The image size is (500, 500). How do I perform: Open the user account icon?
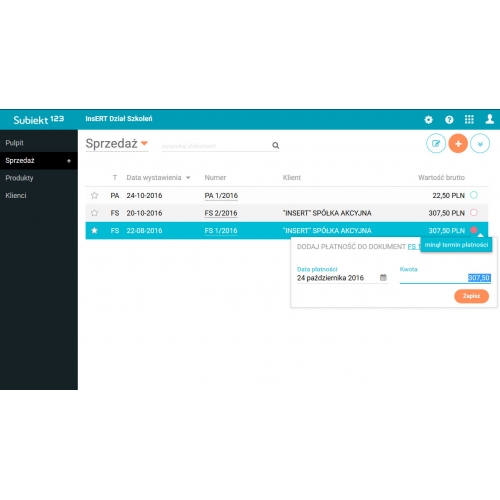pyautogui.click(x=490, y=119)
